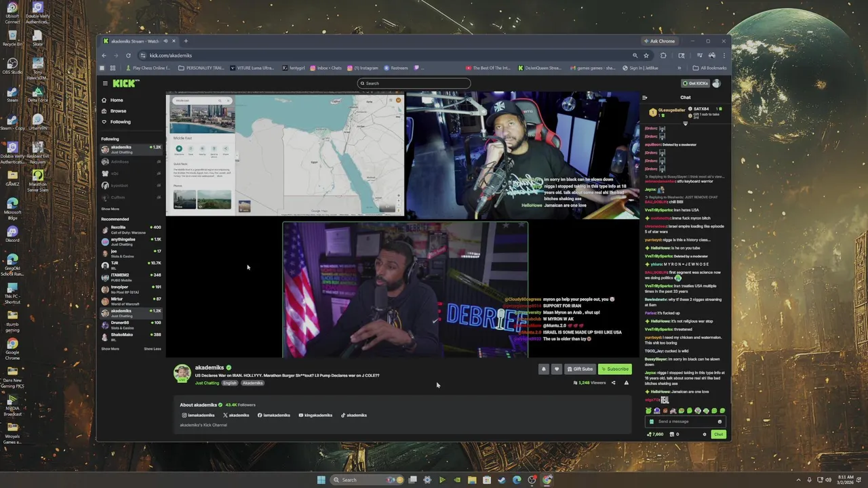Go back in Chrome

click(104, 56)
